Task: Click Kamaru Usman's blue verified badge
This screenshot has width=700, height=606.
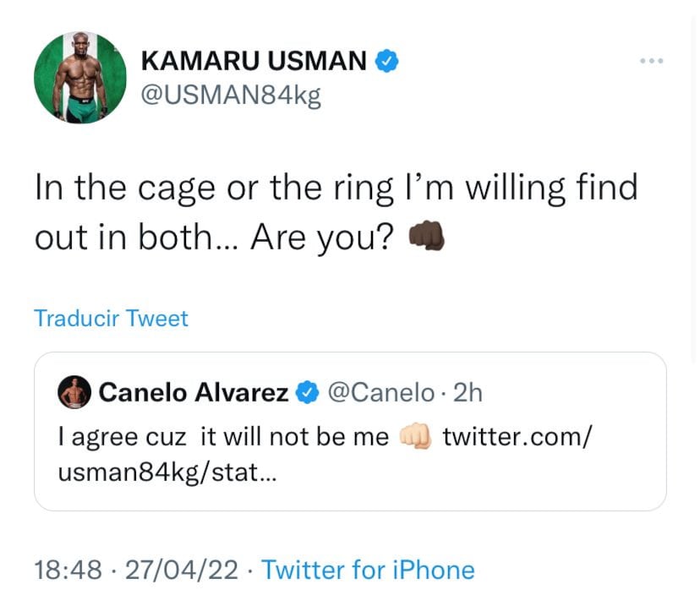Action: click(x=387, y=62)
